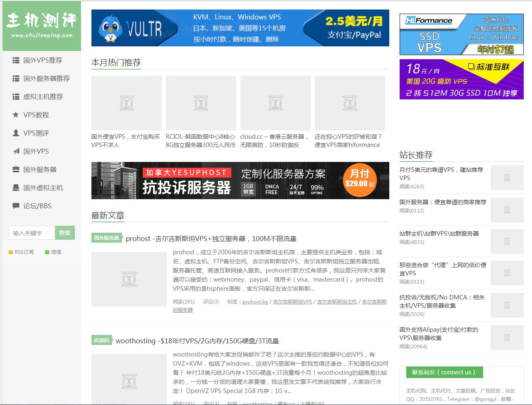Viewport: 532px width, 405px height.
Task: Click the prohost.kg tag link
Action: 255,302
